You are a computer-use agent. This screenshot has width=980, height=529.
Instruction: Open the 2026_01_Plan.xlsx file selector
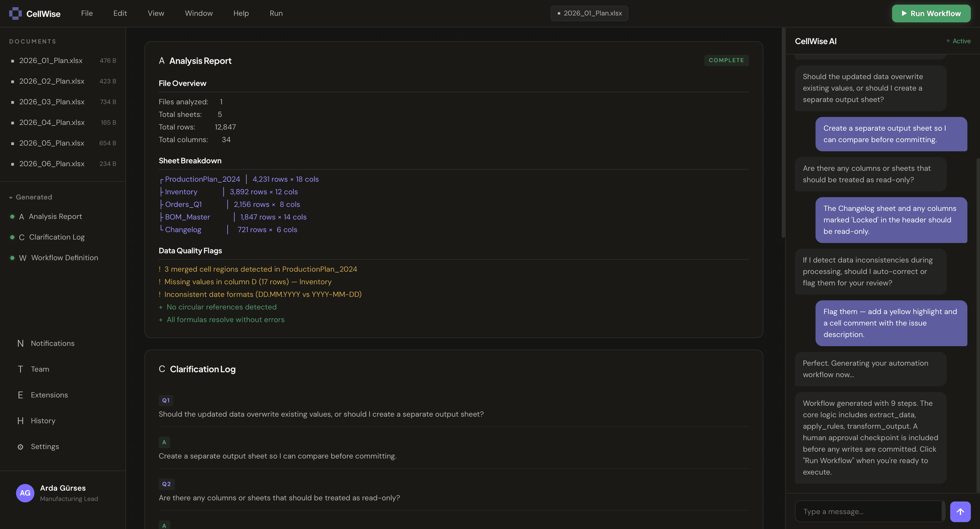(589, 13)
